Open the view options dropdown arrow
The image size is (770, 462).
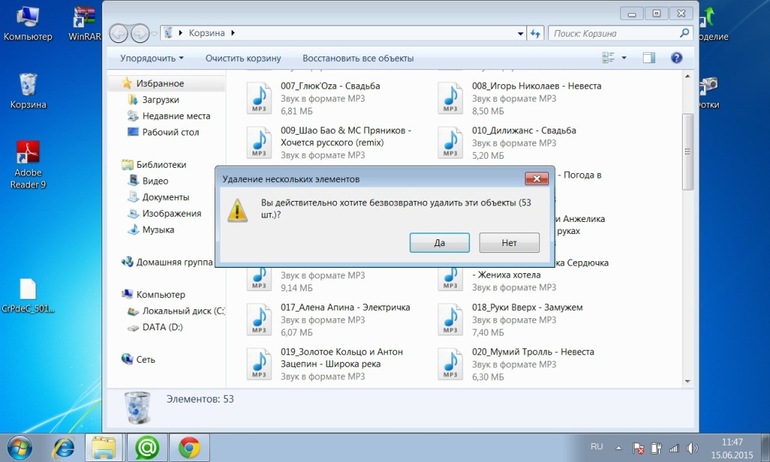pos(624,58)
